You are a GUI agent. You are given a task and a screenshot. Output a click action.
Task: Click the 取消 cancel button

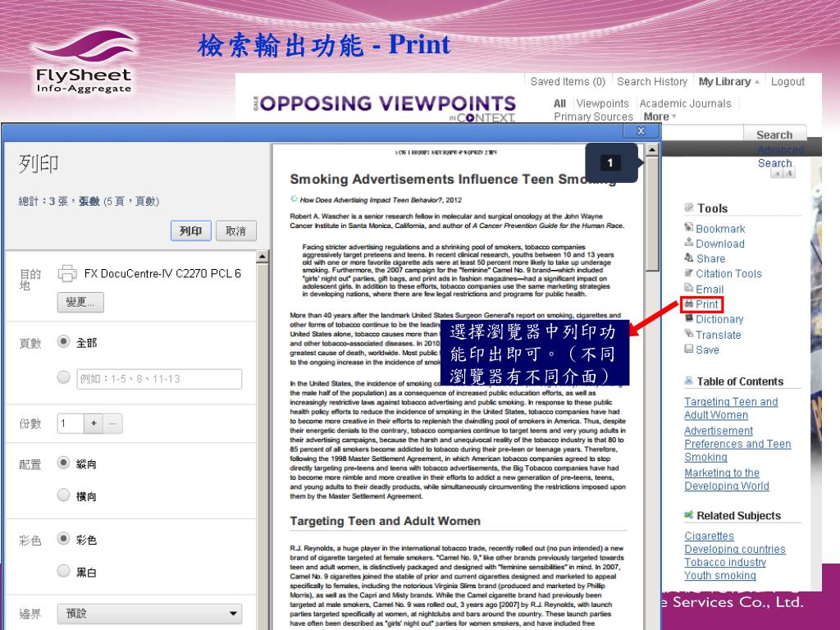[235, 231]
